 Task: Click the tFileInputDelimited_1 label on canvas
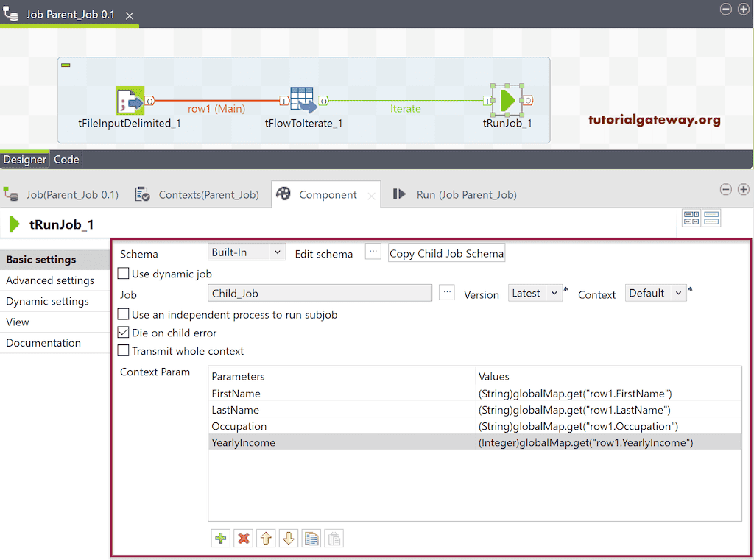pos(130,123)
